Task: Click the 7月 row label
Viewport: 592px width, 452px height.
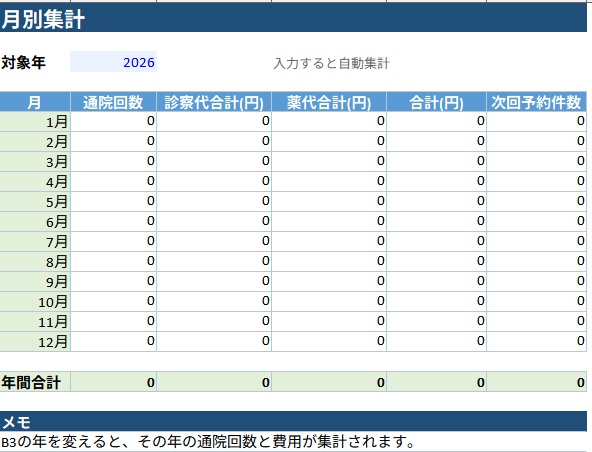Action: point(35,242)
